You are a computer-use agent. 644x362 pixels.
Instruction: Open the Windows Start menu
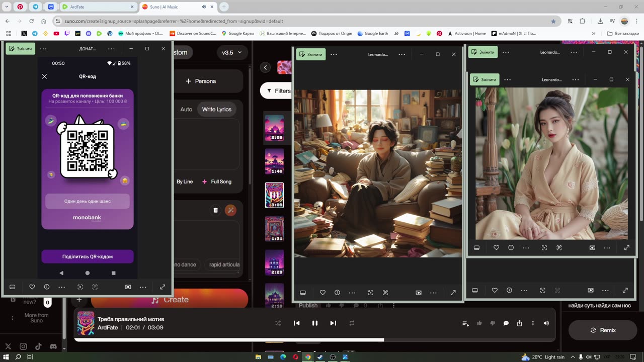(6, 357)
